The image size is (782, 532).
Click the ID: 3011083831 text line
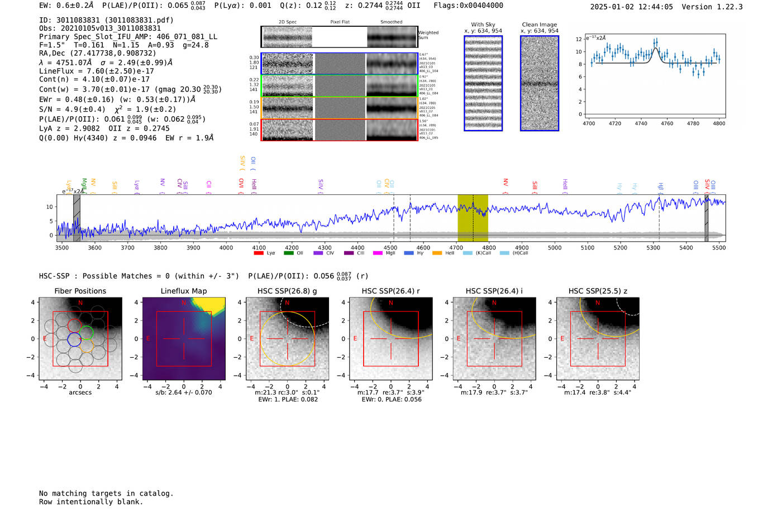click(106, 20)
